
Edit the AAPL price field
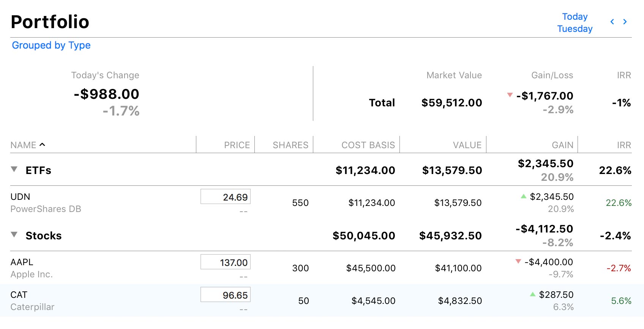click(x=226, y=262)
